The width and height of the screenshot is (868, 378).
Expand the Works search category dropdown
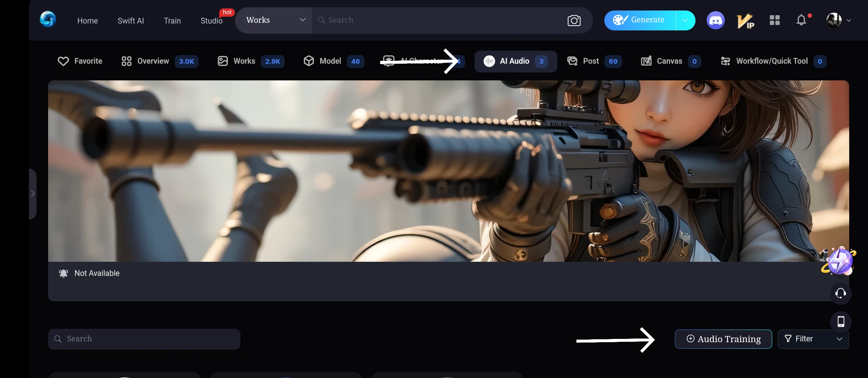[x=274, y=20]
